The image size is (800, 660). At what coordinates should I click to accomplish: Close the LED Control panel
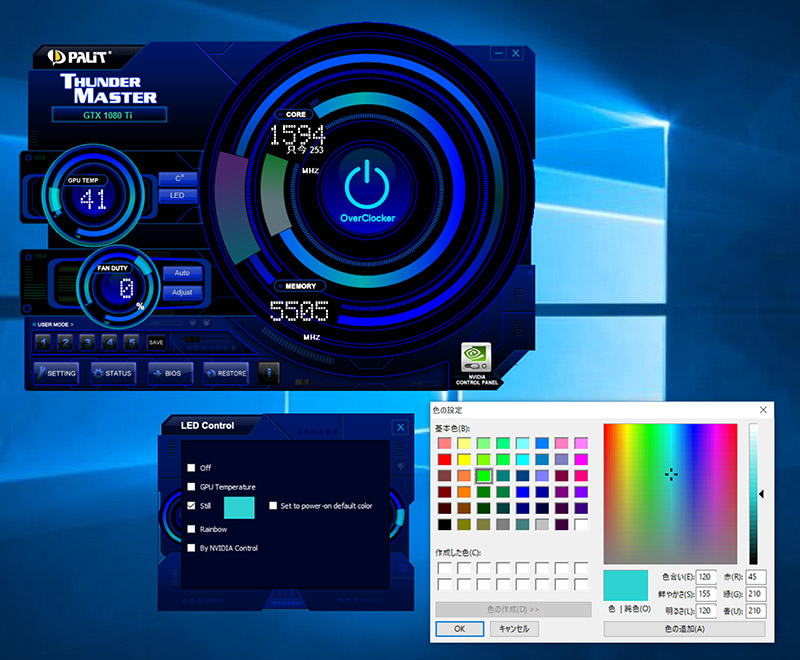click(401, 427)
